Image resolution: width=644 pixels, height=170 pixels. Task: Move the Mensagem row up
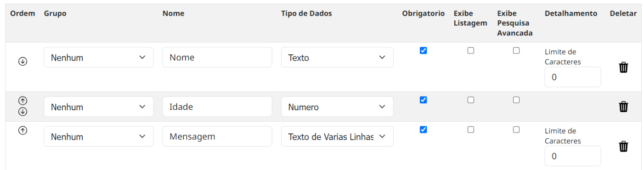coord(23,130)
